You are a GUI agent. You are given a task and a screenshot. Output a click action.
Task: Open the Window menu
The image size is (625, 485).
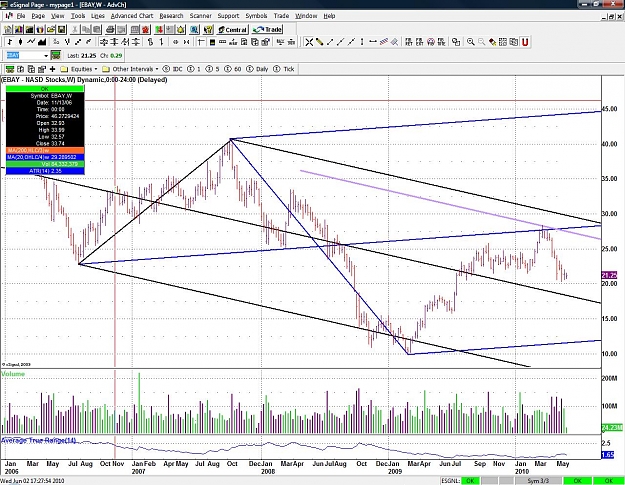coord(306,16)
